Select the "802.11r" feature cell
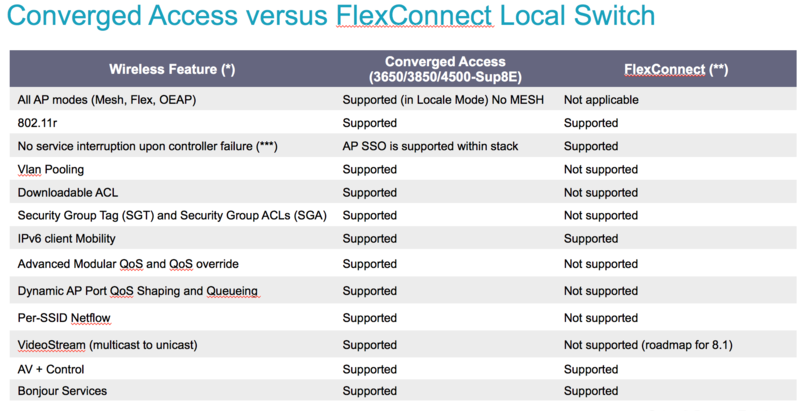 pos(37,123)
